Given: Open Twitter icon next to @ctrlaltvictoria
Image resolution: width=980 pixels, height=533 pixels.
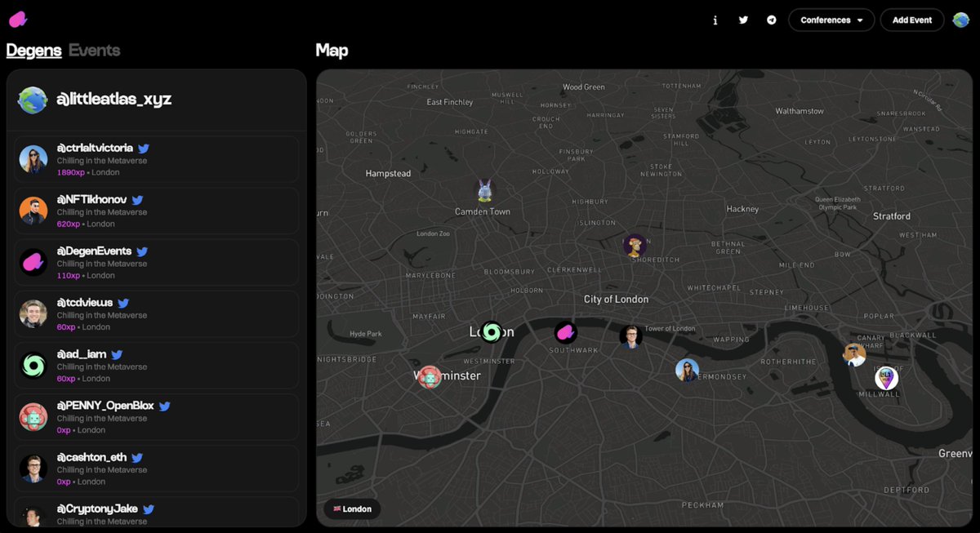Looking at the screenshot, I should 144,149.
